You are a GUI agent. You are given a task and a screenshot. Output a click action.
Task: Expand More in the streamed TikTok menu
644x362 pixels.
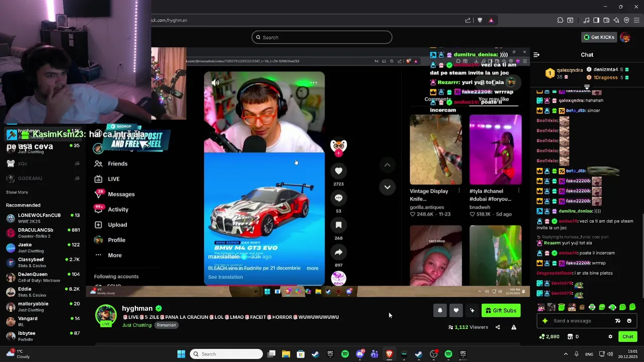pyautogui.click(x=109, y=255)
